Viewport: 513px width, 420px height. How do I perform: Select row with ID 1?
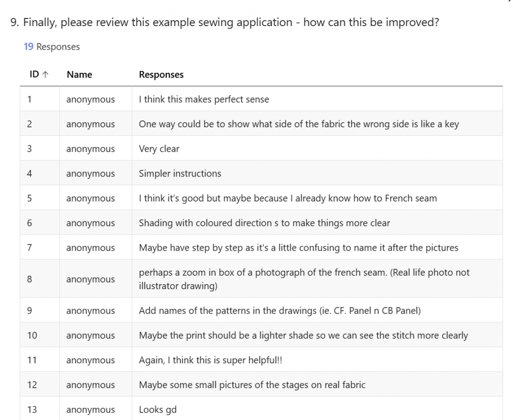[30, 99]
